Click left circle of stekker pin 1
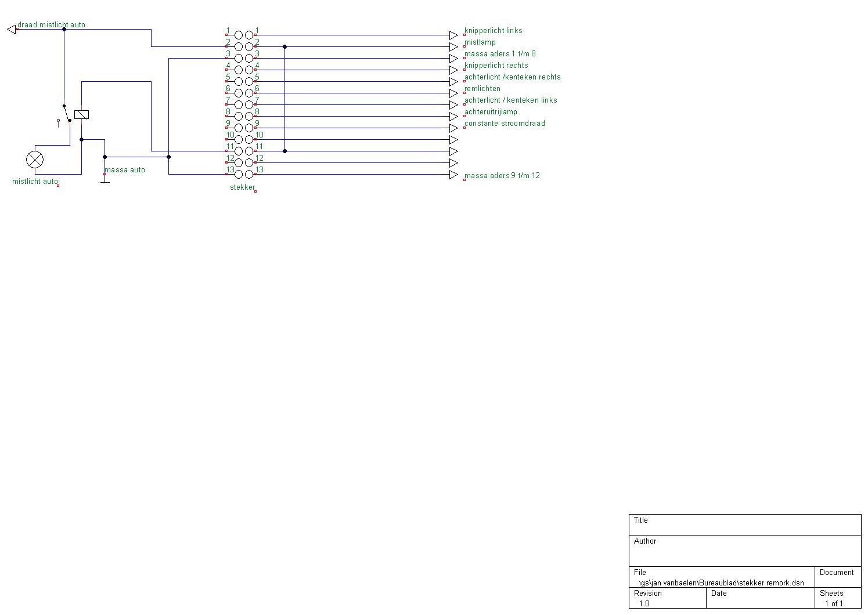The height and width of the screenshot is (615, 868). (239, 35)
